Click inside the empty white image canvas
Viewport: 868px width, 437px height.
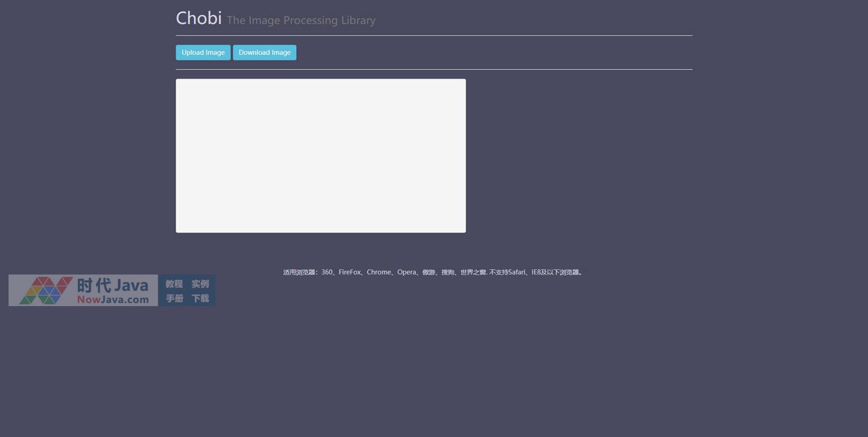pos(320,155)
